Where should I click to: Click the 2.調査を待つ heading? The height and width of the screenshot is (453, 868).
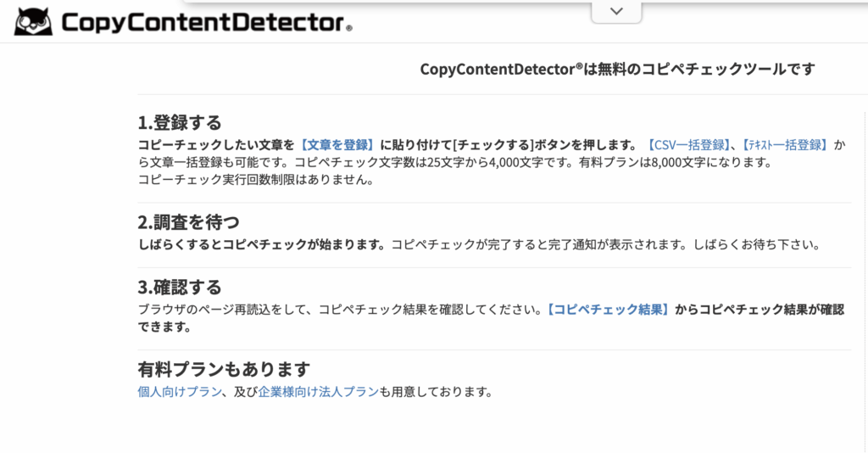coord(188,222)
